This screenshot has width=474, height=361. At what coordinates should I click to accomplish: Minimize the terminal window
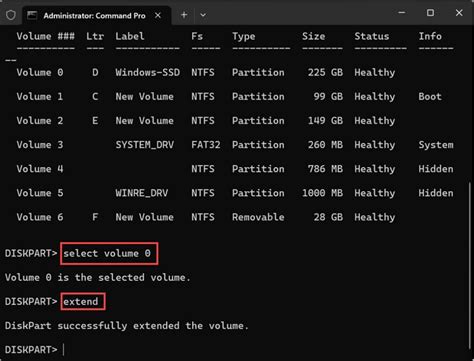[x=402, y=13]
